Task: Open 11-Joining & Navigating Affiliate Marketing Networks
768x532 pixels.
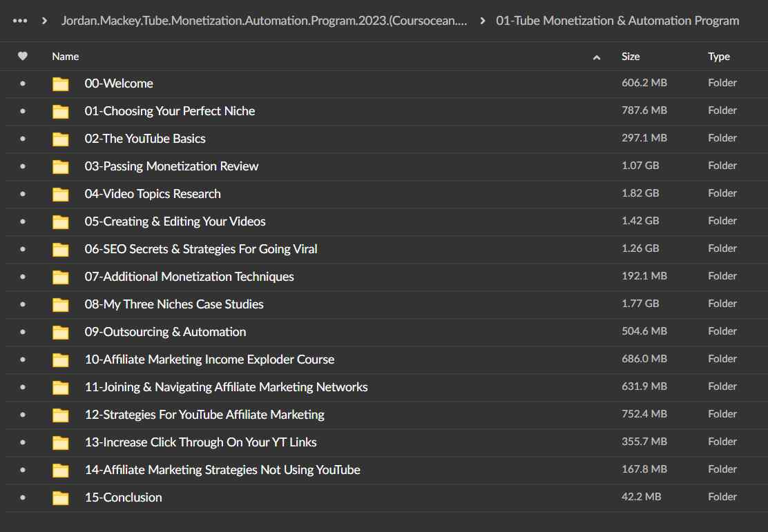Action: 226,387
